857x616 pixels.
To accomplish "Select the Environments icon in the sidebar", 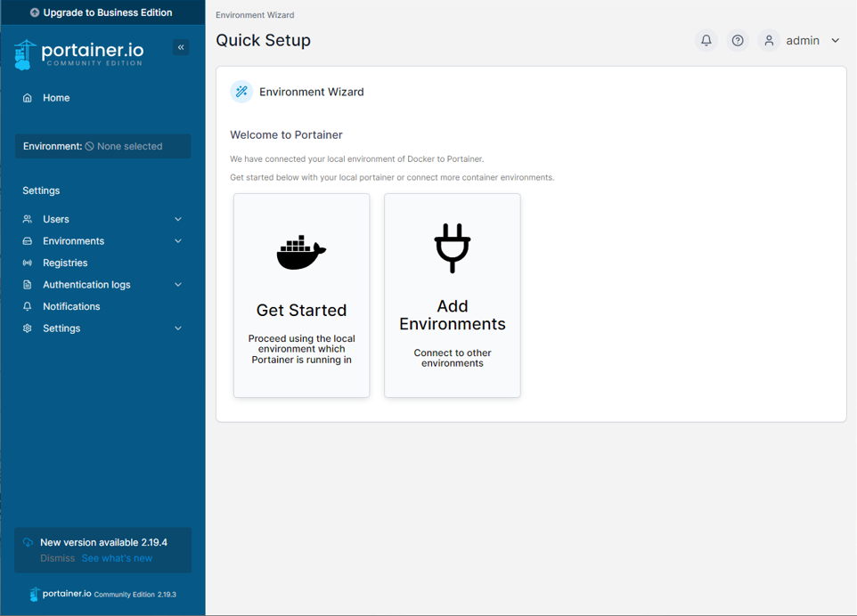I will (28, 240).
